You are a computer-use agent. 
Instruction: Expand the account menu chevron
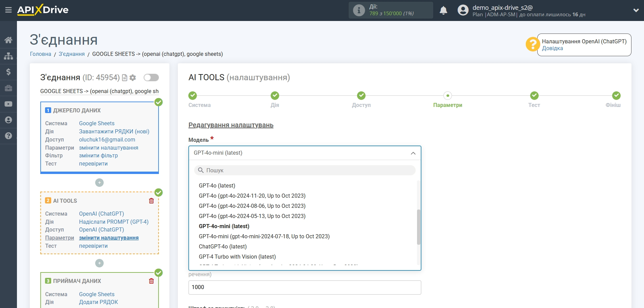pyautogui.click(x=636, y=10)
